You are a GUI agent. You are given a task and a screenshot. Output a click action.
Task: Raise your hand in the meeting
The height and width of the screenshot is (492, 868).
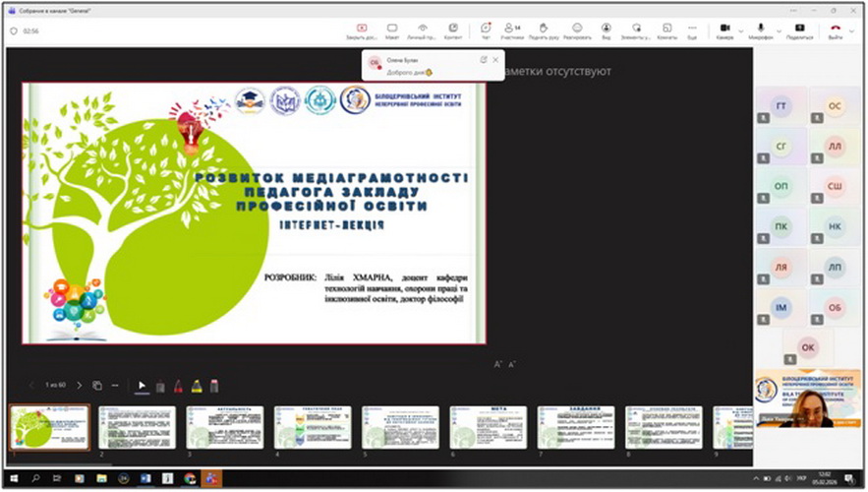tap(544, 31)
